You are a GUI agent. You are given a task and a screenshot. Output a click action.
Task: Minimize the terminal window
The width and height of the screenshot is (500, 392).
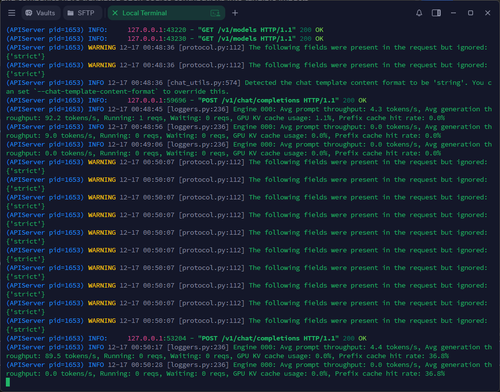pos(453,13)
